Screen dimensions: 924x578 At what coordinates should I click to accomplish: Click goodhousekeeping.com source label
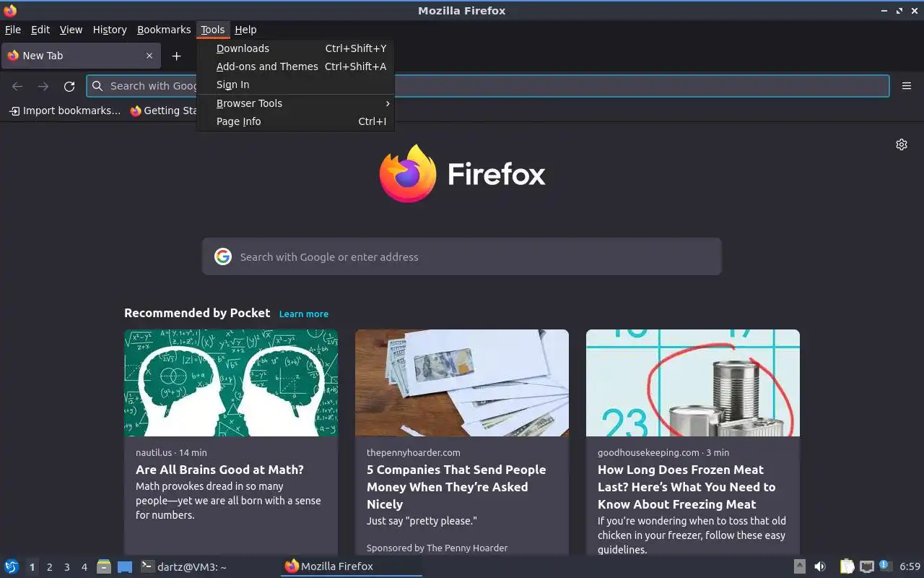click(x=648, y=452)
